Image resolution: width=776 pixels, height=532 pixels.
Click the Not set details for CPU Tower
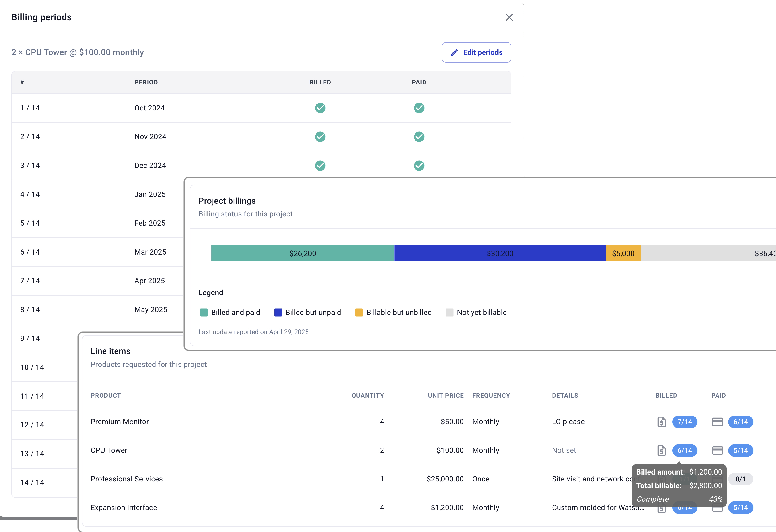[564, 451]
